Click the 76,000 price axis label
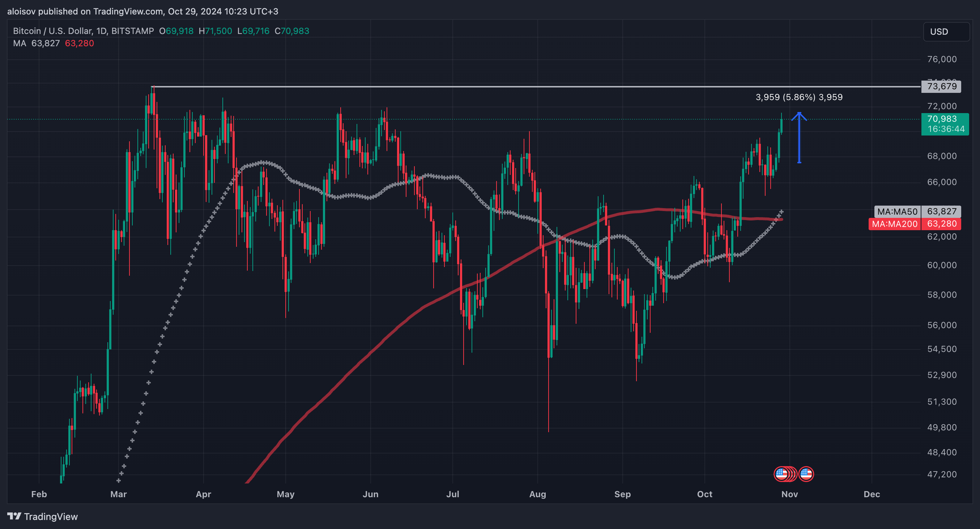The width and height of the screenshot is (980, 529). pos(942,59)
